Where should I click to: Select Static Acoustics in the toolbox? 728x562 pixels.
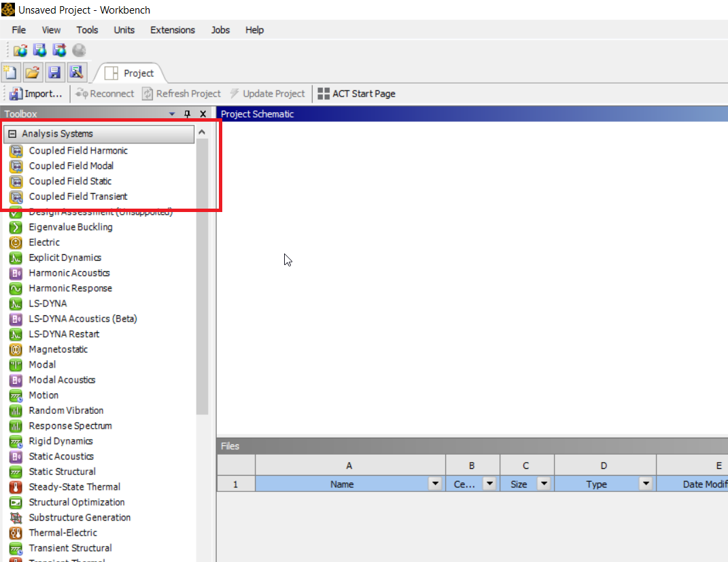point(60,457)
